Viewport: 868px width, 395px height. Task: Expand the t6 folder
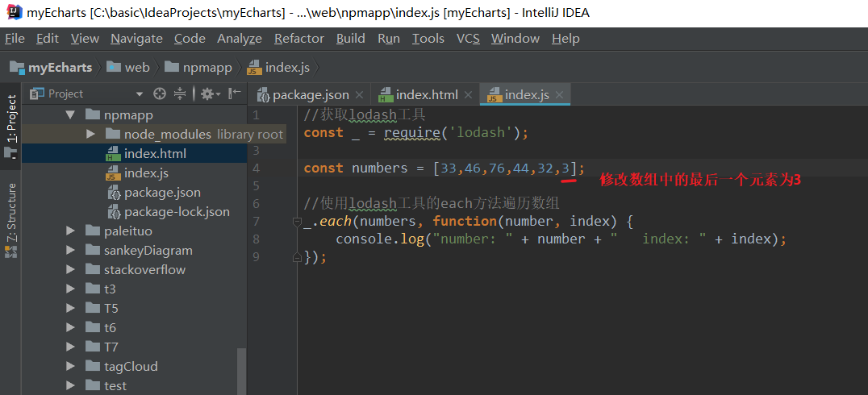(69, 327)
